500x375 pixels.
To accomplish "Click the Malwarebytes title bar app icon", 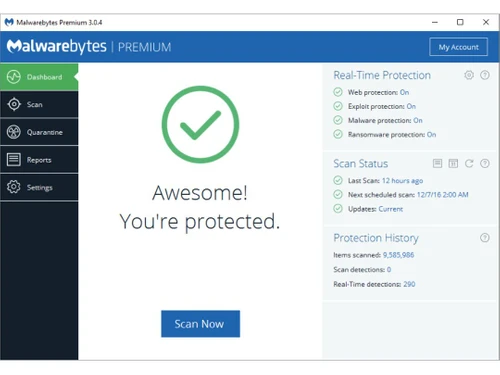I will point(9,22).
